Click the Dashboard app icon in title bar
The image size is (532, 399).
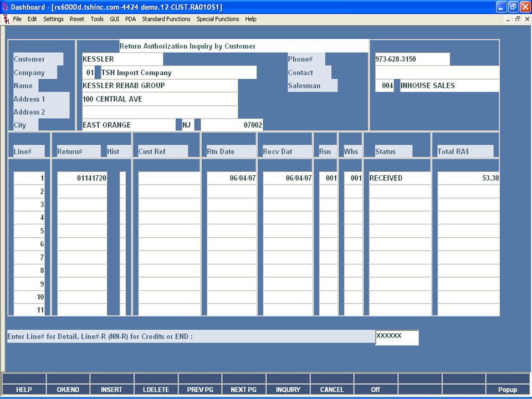tap(5, 7)
